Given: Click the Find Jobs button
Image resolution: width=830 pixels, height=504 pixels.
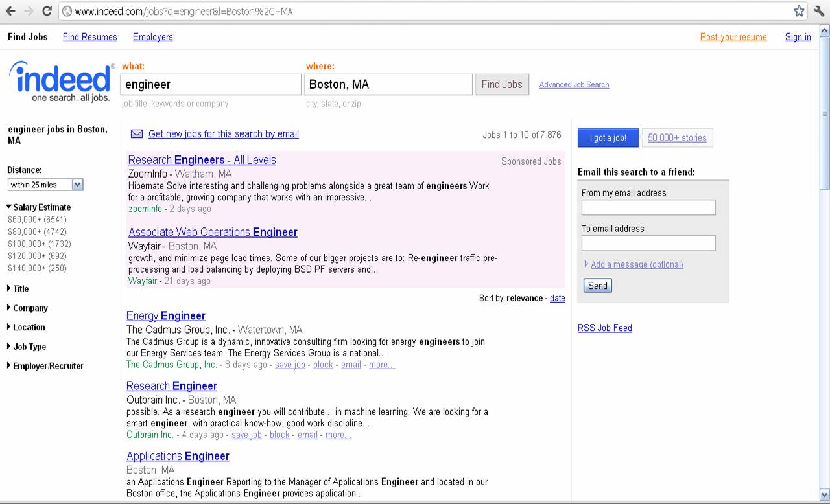Looking at the screenshot, I should [x=502, y=84].
